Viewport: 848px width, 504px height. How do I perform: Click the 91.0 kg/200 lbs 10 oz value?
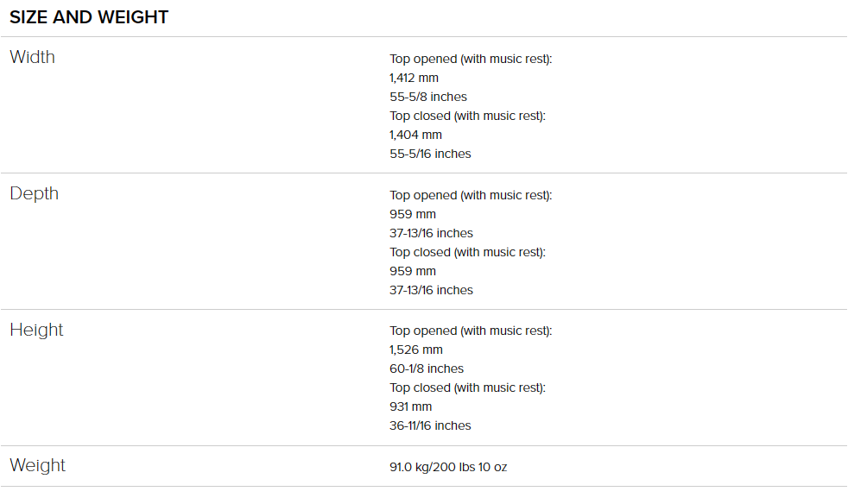click(x=448, y=467)
